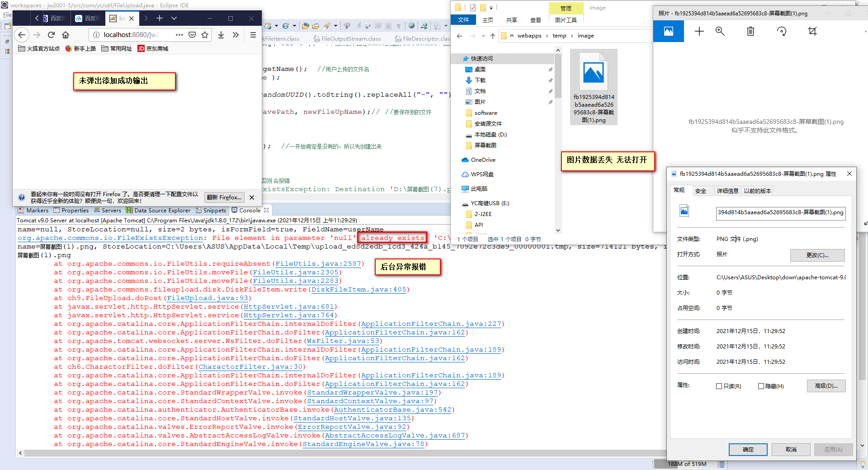Rotate the photo in the Photos app
The image size is (868, 470).
tap(781, 32)
